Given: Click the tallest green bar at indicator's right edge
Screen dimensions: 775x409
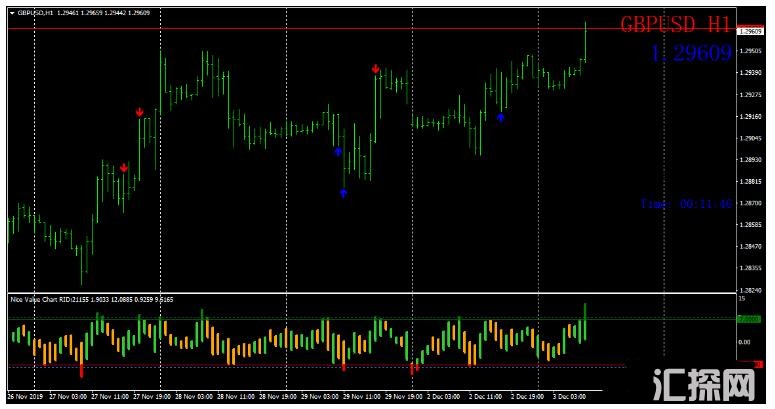Looking at the screenshot, I should (585, 320).
